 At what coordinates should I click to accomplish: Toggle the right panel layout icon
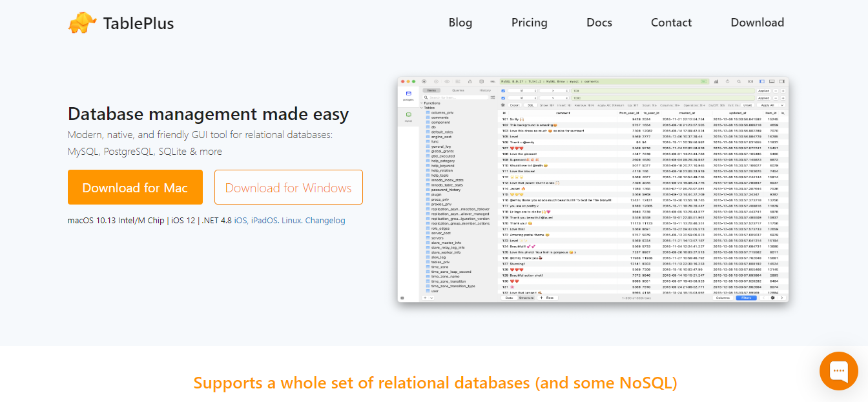[783, 80]
